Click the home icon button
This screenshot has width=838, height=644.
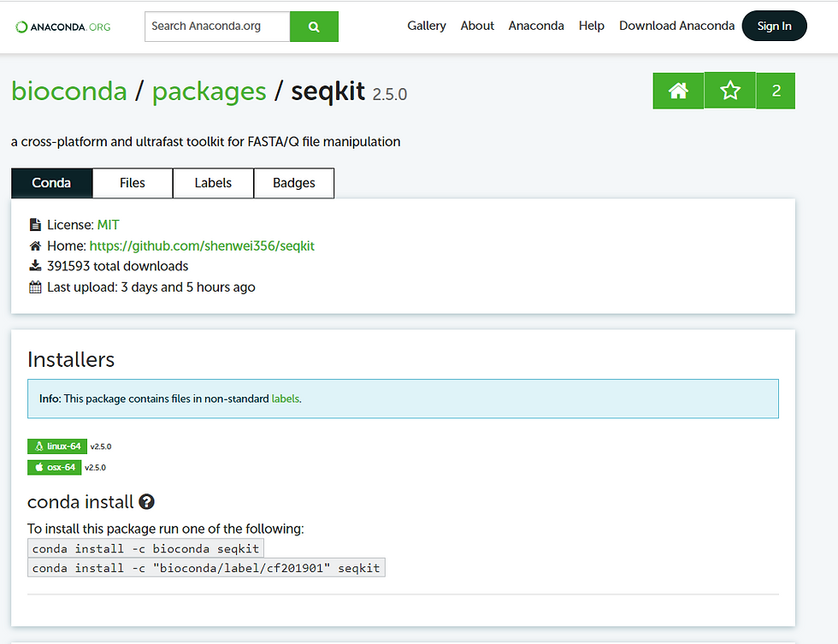click(678, 91)
